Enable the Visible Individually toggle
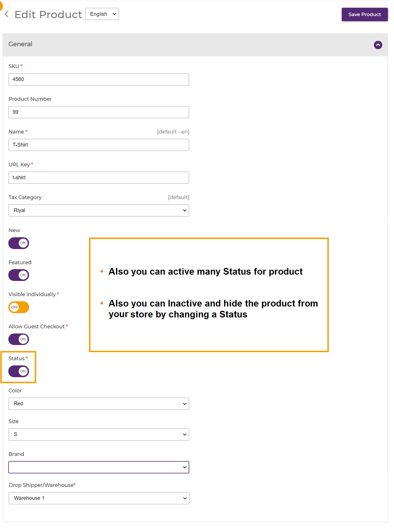Screen dimensions: 394x532 [x=19, y=307]
